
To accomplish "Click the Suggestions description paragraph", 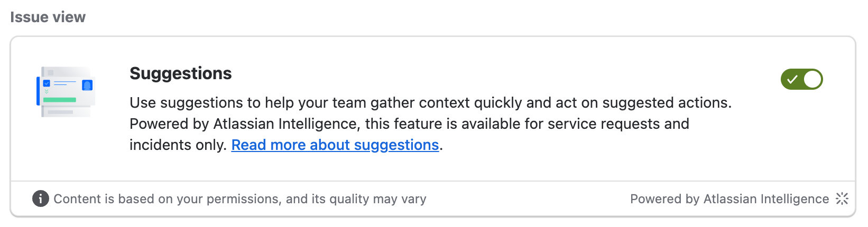I will click(x=430, y=124).
